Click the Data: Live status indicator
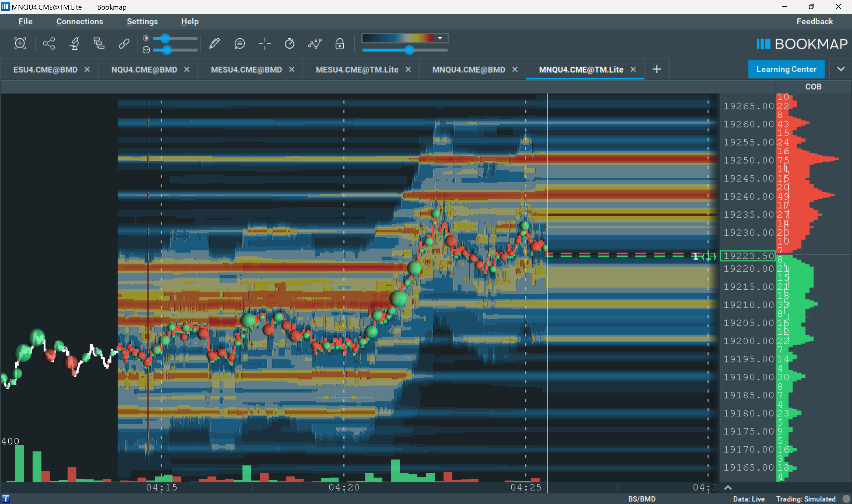The width and height of the screenshot is (852, 504). click(x=749, y=499)
